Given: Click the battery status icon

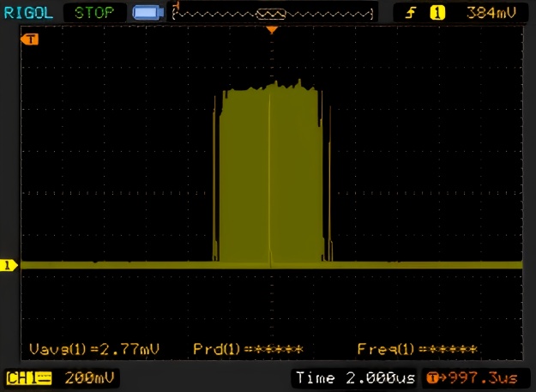Looking at the screenshot, I should pyautogui.click(x=148, y=13).
